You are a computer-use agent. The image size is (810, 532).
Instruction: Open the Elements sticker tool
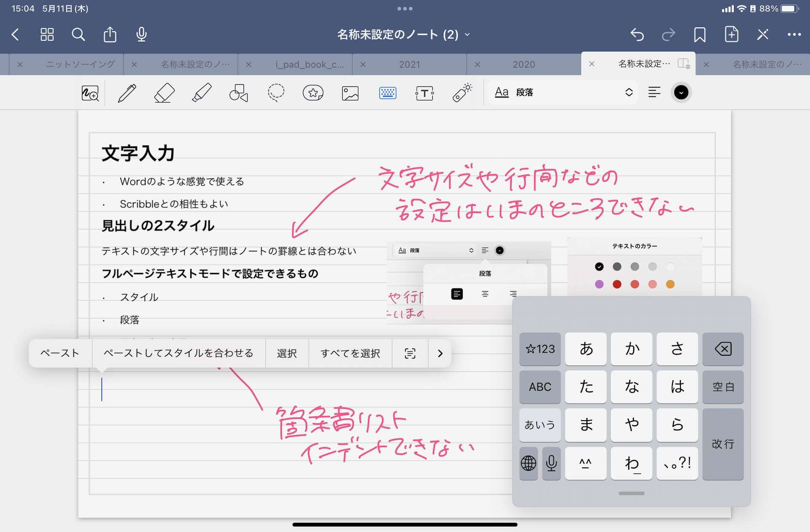[313, 93]
